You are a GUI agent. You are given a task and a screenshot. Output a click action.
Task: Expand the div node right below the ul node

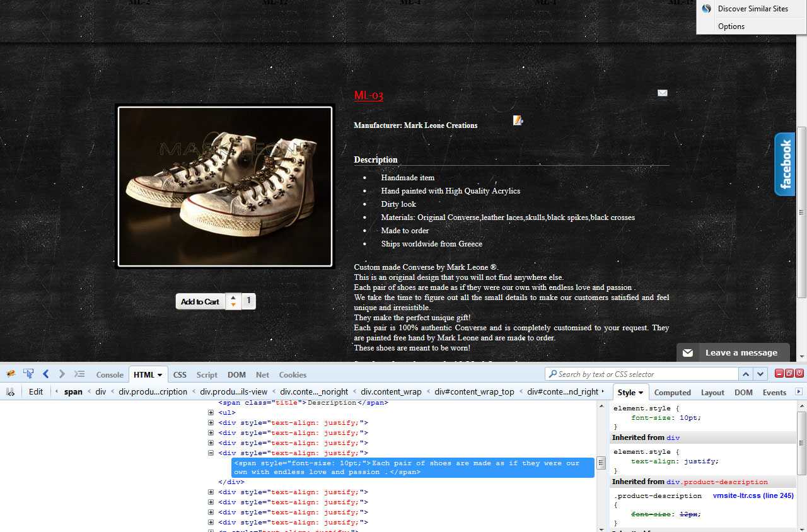pyautogui.click(x=211, y=423)
